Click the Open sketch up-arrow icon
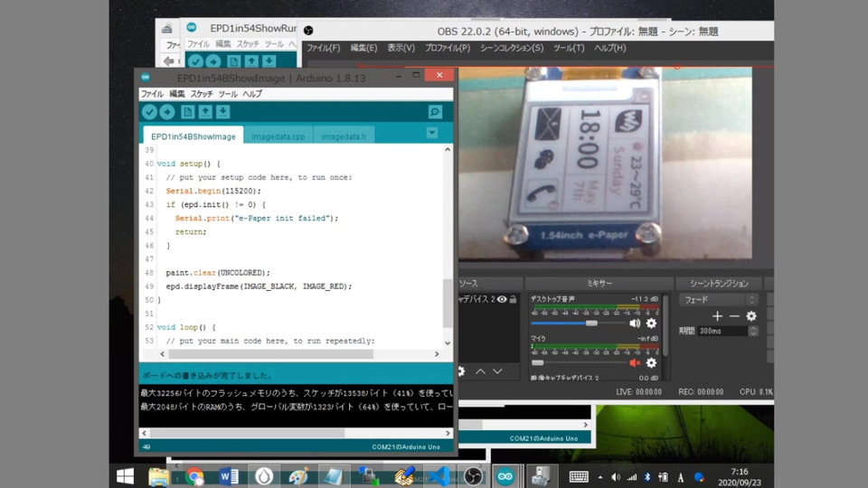The height and width of the screenshot is (488, 868). point(205,112)
